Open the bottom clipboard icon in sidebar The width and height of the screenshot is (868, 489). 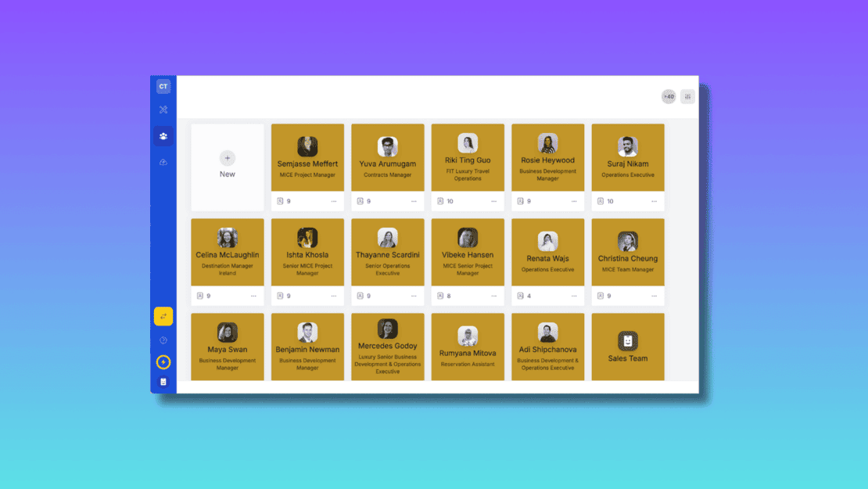point(163,382)
